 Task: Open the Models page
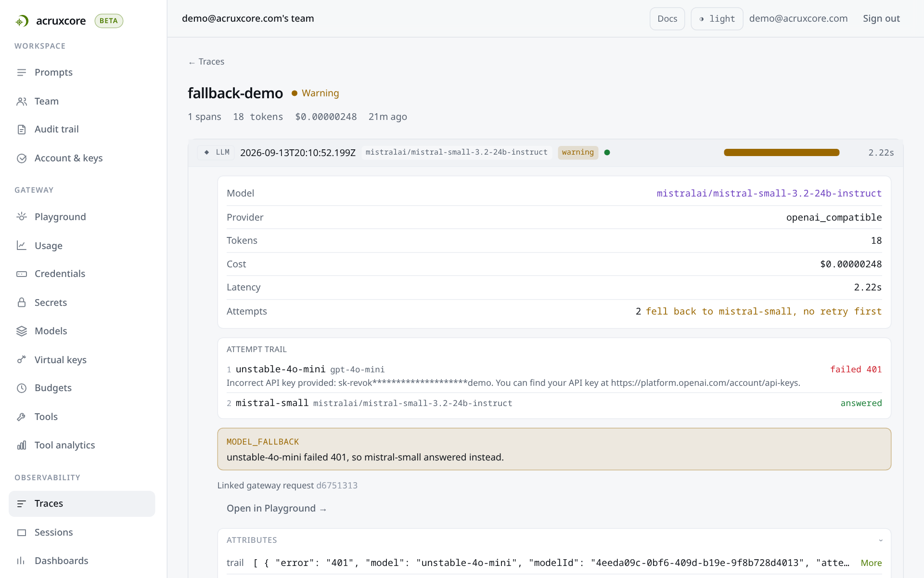(x=82, y=331)
